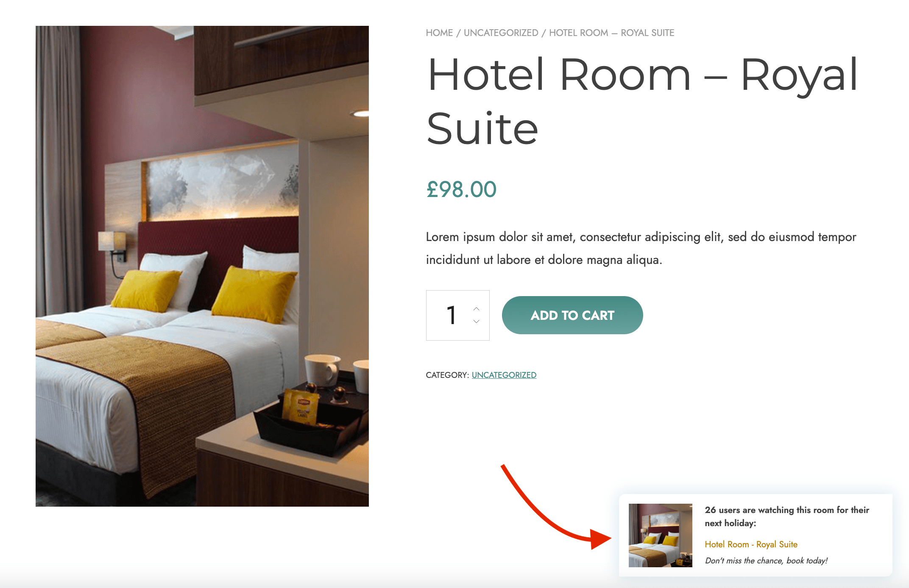Click the Lorem ipsum product description
Screen dimensions: 909x588
tap(641, 248)
